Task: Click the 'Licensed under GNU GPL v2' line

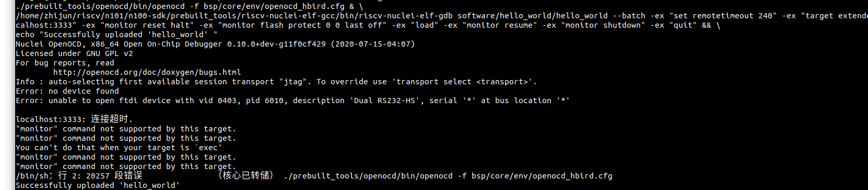Action: pos(74,53)
